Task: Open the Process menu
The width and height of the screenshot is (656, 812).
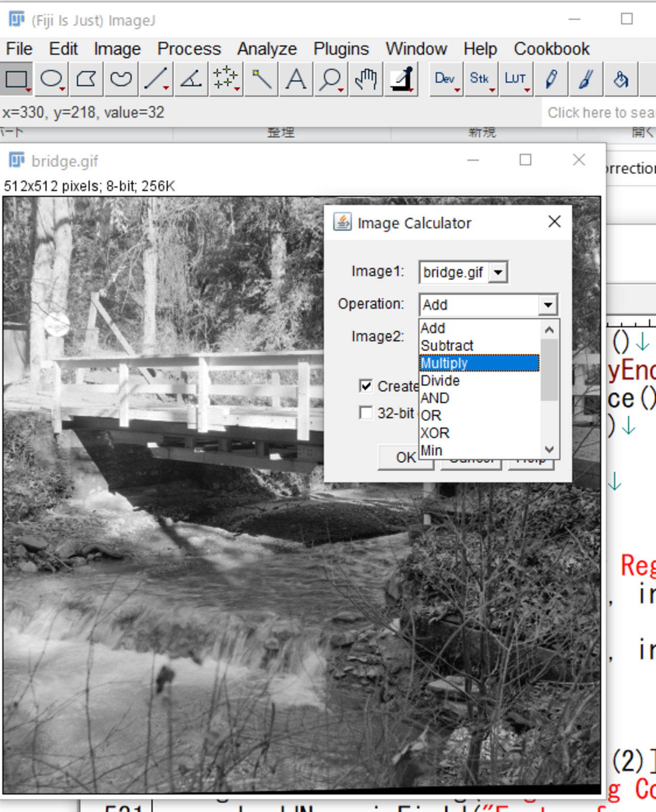Action: tap(189, 49)
